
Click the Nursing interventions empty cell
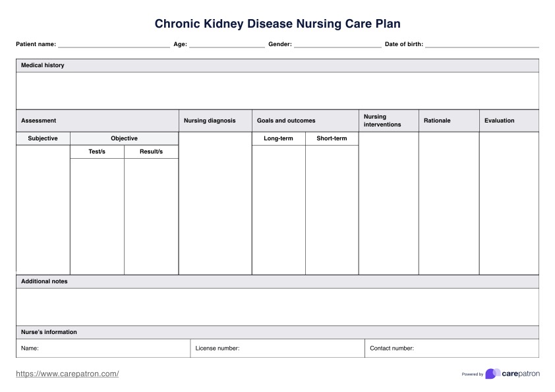coord(388,203)
